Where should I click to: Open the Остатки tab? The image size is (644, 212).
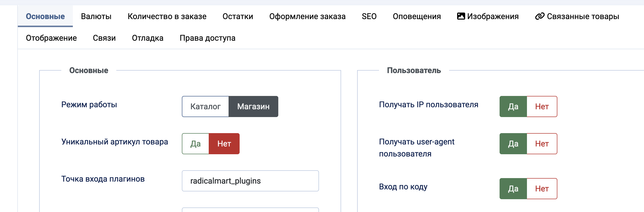click(x=238, y=16)
